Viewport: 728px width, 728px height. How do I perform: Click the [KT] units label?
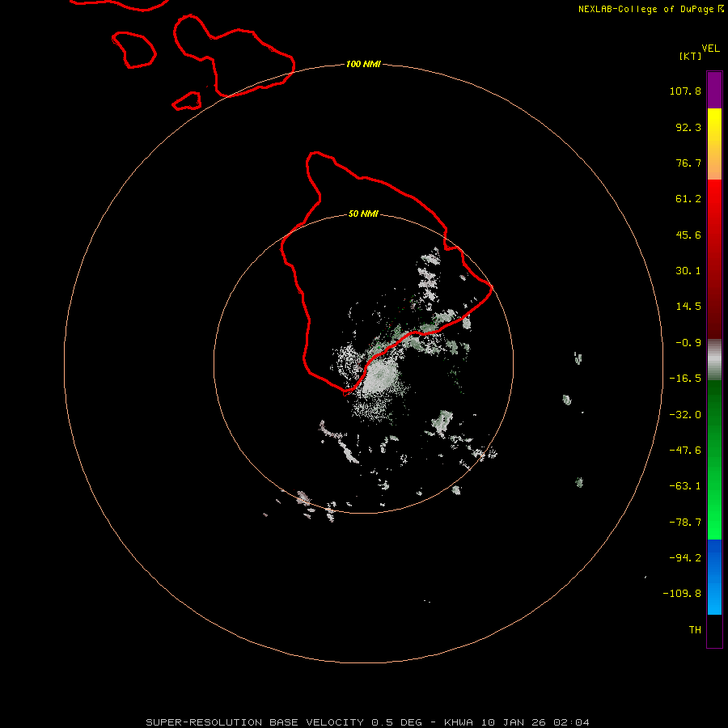(691, 56)
